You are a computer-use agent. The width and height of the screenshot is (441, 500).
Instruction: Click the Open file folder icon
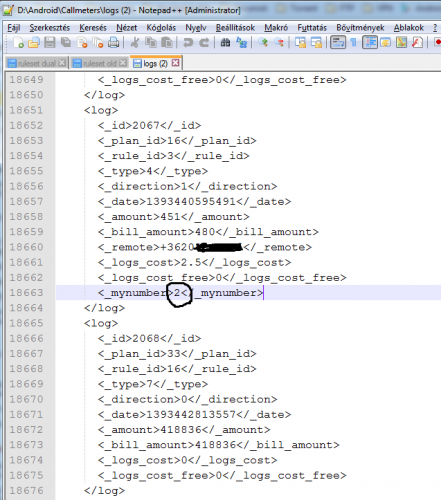pos(34,42)
